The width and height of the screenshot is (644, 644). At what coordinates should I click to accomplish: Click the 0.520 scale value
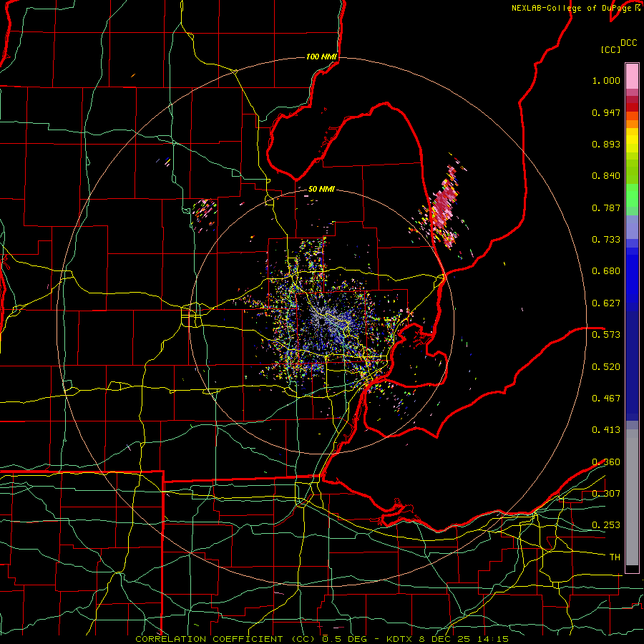point(606,367)
